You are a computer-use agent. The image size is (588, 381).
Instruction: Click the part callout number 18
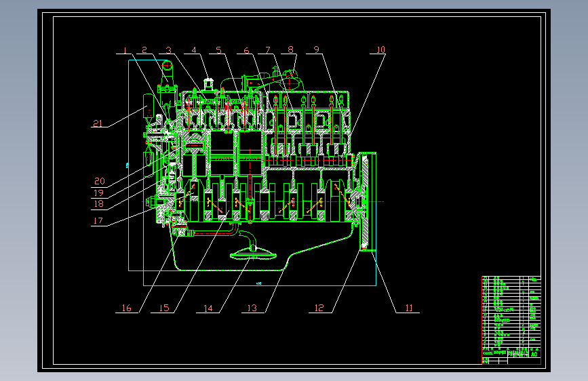pyautogui.click(x=98, y=203)
